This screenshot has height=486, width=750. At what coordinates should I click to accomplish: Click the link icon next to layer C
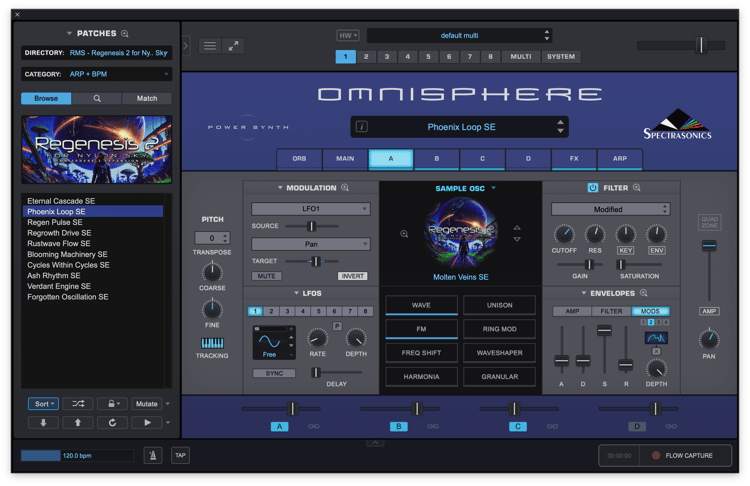552,426
